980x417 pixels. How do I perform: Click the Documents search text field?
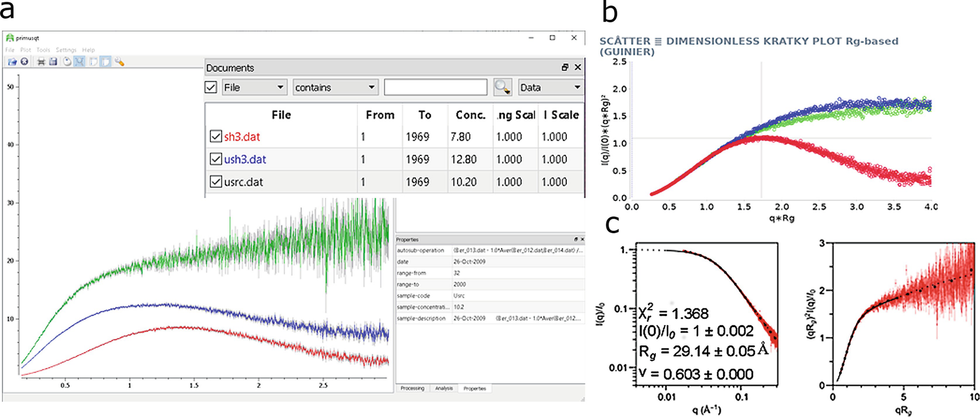tap(435, 87)
